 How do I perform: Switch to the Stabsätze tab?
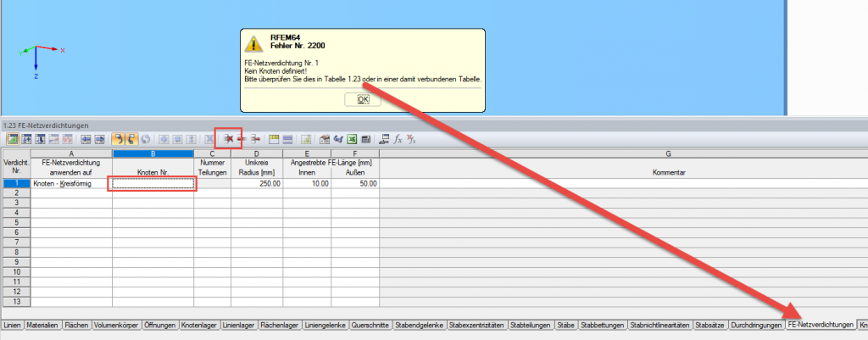(711, 325)
